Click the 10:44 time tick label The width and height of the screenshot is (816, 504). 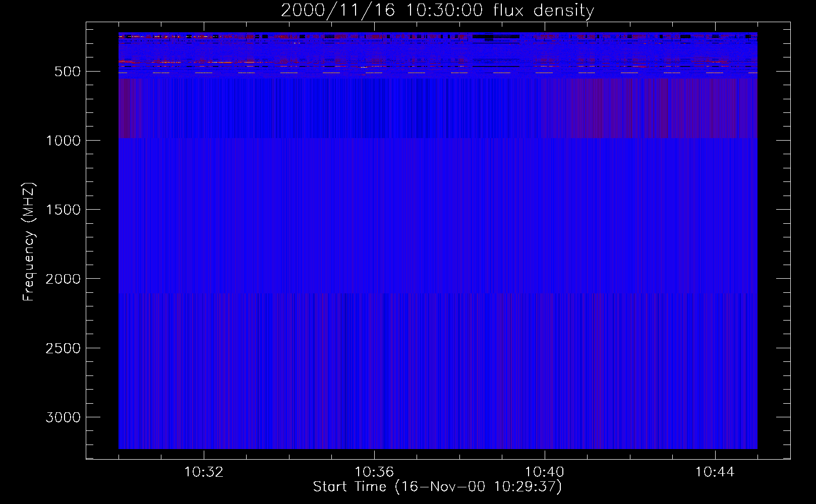715,472
